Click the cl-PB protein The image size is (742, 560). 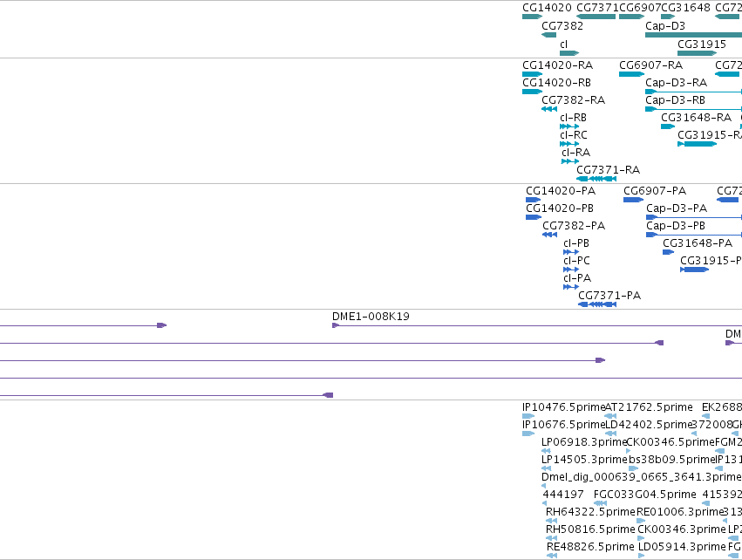(x=576, y=243)
